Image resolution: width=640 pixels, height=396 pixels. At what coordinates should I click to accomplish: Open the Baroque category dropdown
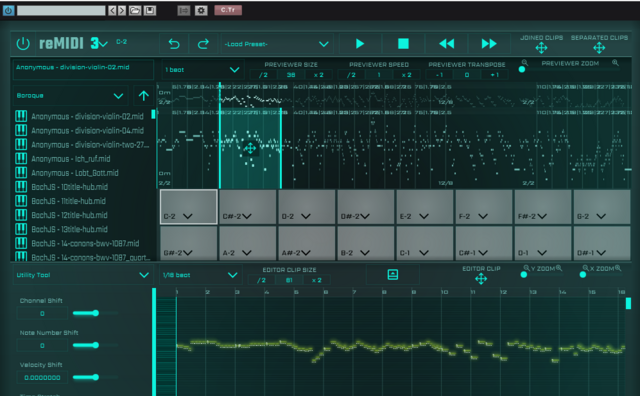tap(70, 96)
